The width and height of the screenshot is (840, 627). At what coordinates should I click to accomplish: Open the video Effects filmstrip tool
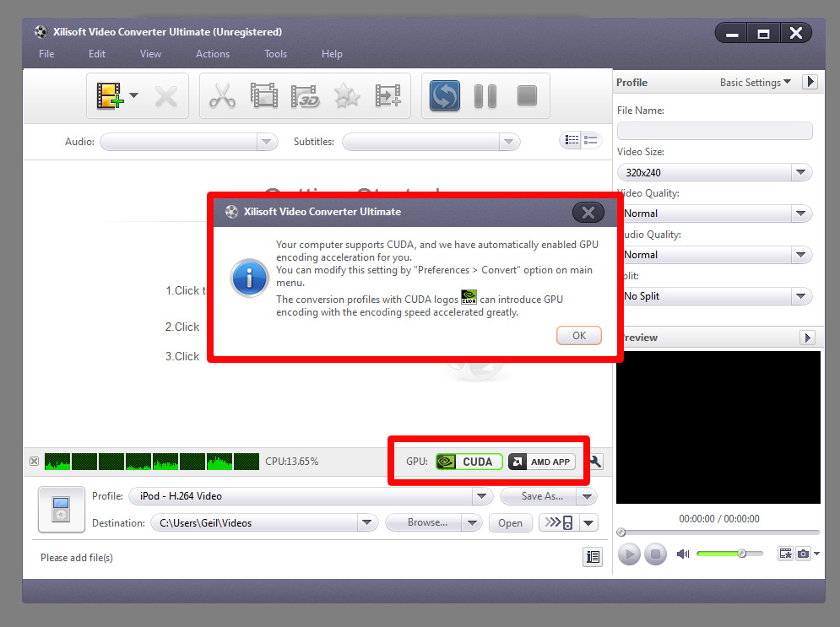[x=263, y=96]
